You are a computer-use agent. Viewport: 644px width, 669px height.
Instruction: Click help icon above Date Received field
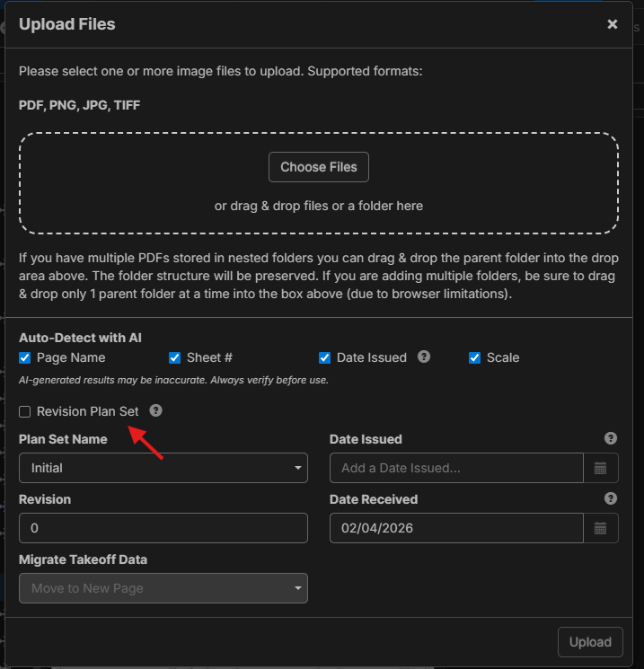(611, 498)
